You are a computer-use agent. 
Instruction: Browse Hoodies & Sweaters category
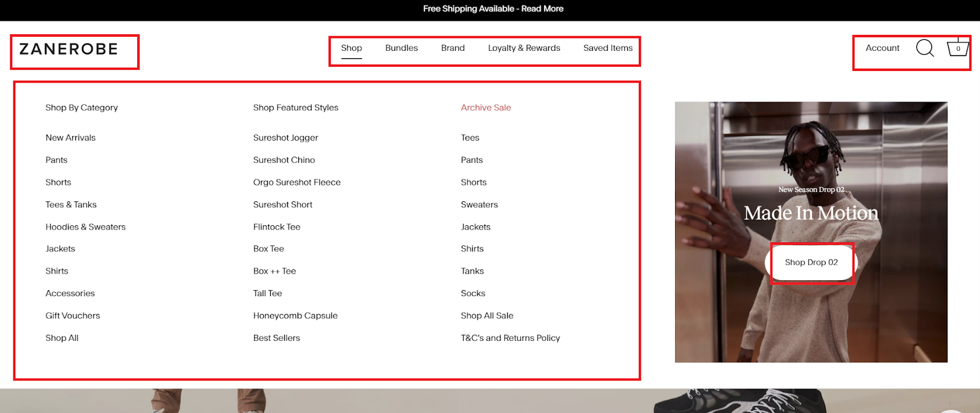(x=86, y=226)
